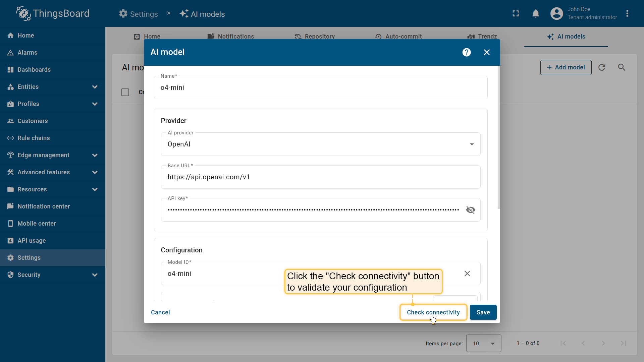Click the search magnifier icon

pos(622,67)
